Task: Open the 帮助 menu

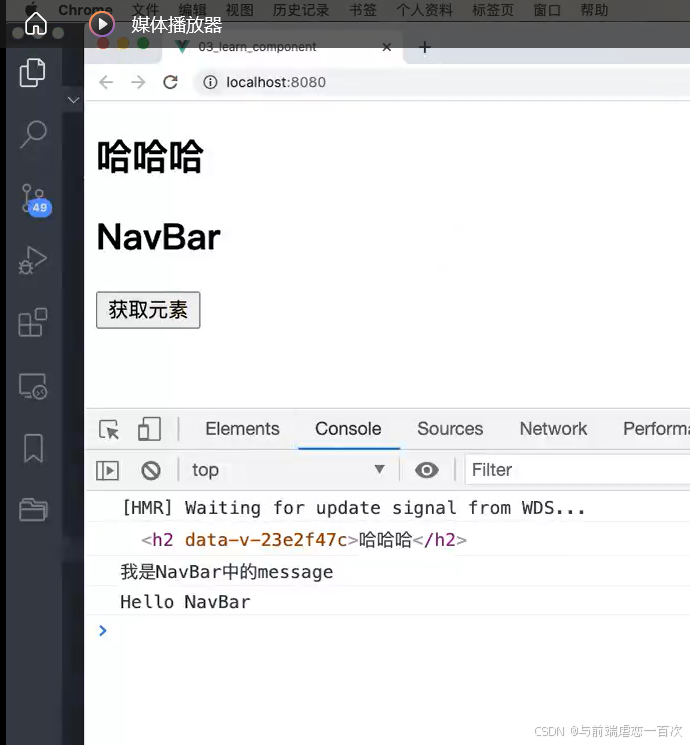Action: tap(594, 10)
